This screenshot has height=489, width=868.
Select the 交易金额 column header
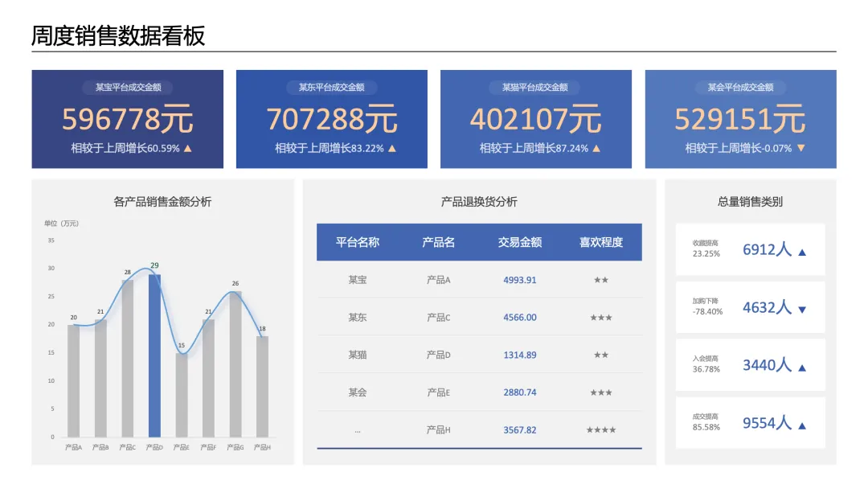520,242
